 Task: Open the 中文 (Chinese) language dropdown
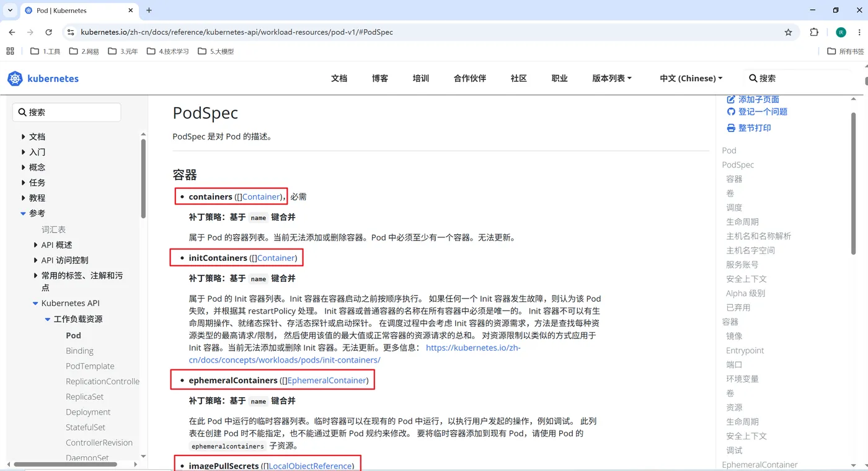point(691,78)
